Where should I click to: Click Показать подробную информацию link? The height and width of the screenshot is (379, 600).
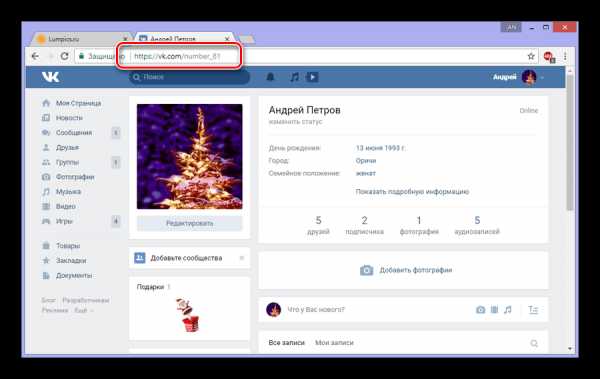pyautogui.click(x=412, y=192)
